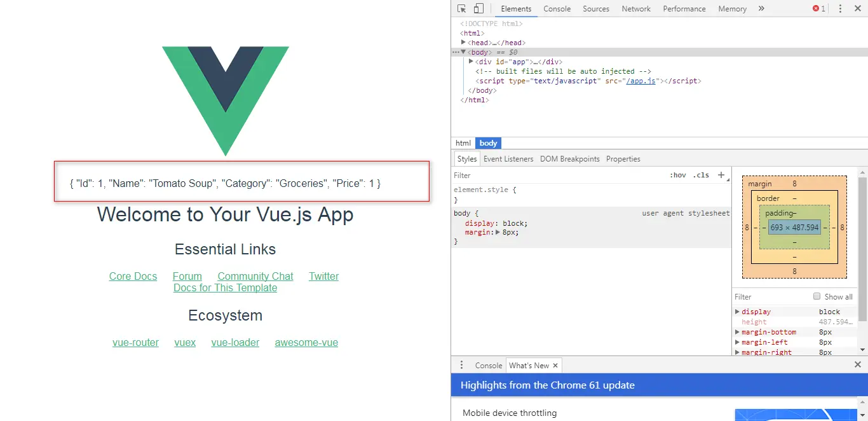868x421 pixels.
Task: Open Docs for This Template link
Action: point(226,287)
